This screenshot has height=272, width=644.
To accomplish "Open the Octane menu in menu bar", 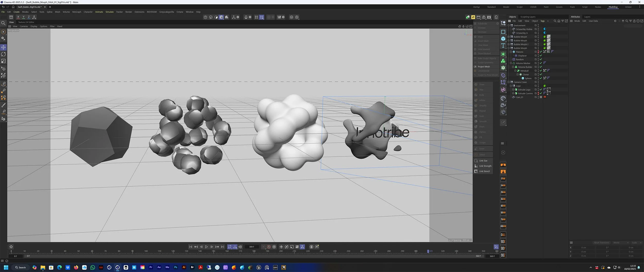I will (x=180, y=12).
